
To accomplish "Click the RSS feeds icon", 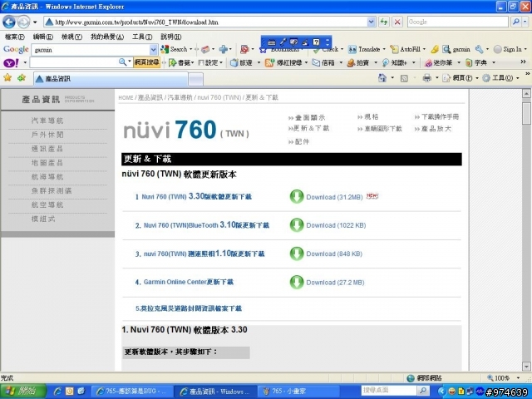I will [x=404, y=78].
